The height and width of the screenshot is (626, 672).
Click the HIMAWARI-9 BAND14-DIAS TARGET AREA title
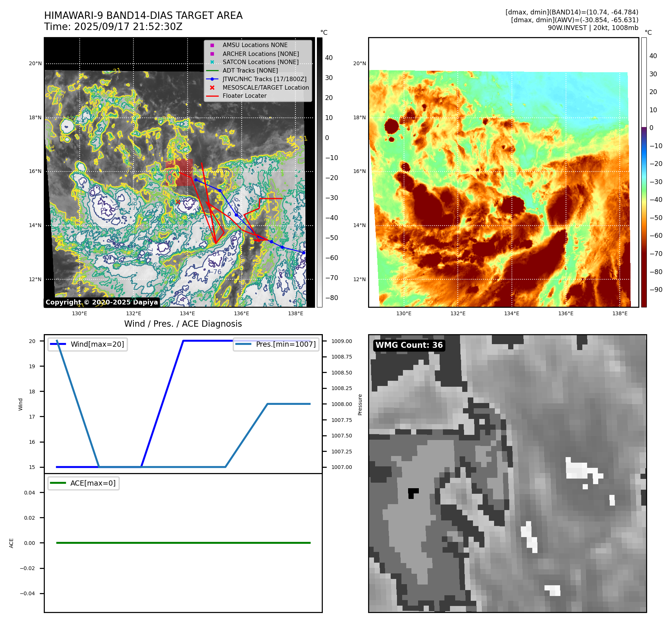point(143,16)
